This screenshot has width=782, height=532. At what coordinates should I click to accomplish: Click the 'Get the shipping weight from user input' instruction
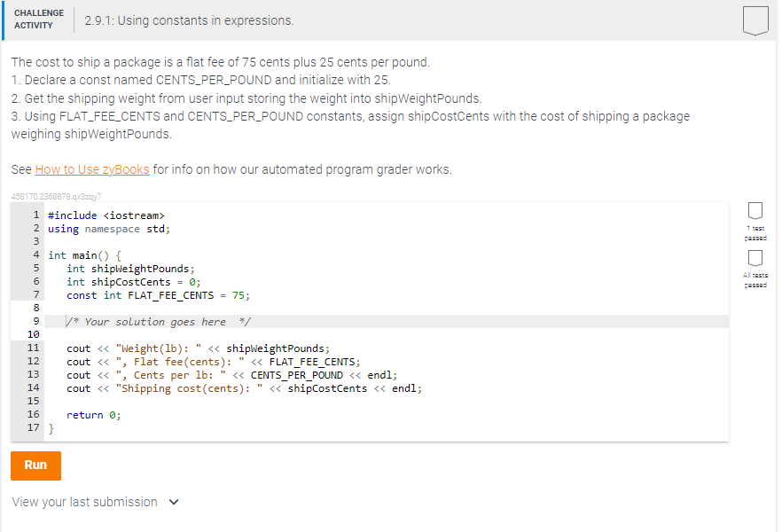pyautogui.click(x=246, y=98)
